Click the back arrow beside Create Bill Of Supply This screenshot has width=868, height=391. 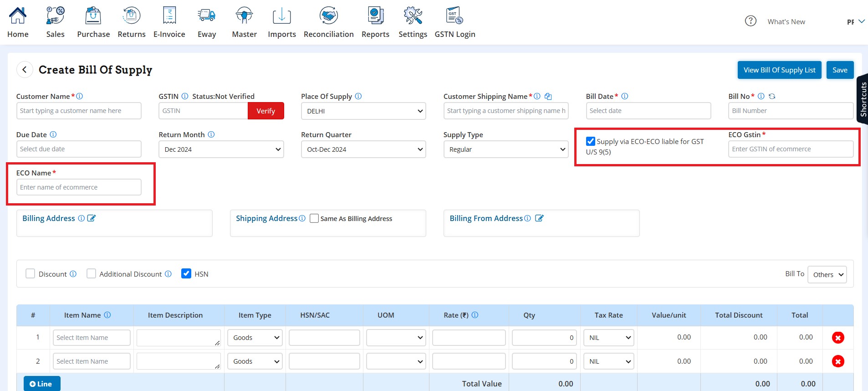point(25,70)
